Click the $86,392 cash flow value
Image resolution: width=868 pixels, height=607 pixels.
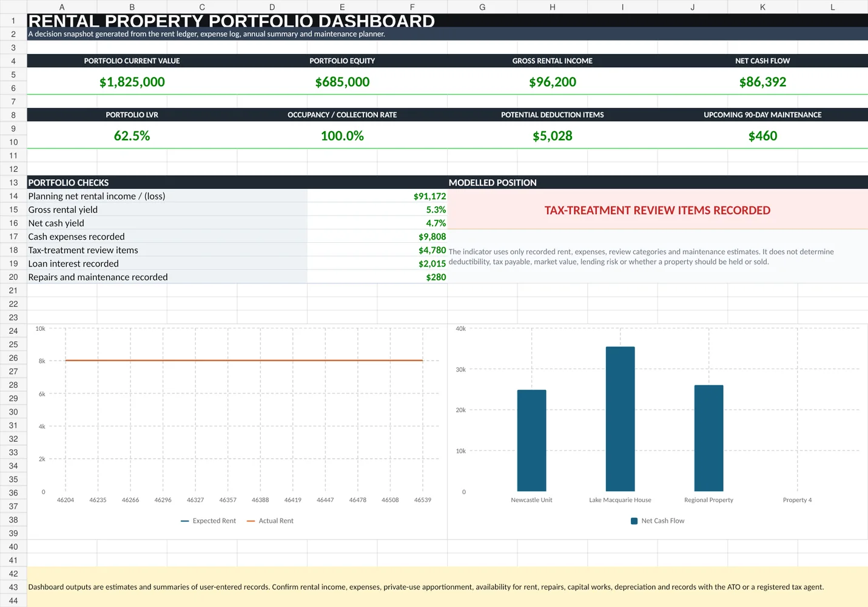(x=762, y=82)
